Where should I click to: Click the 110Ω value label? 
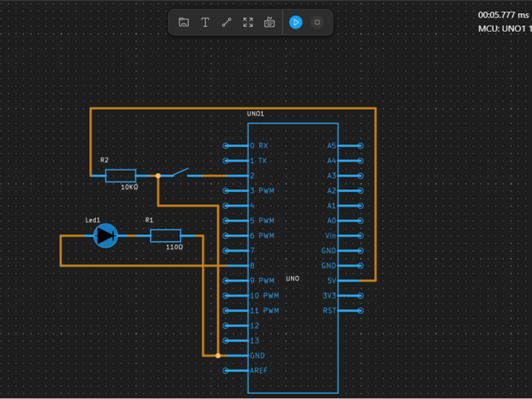[174, 247]
